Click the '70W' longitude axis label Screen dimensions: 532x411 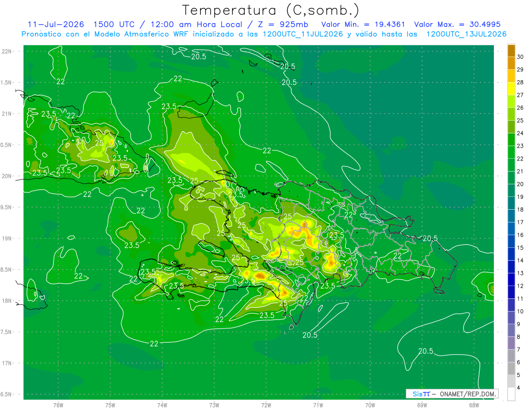click(370, 405)
